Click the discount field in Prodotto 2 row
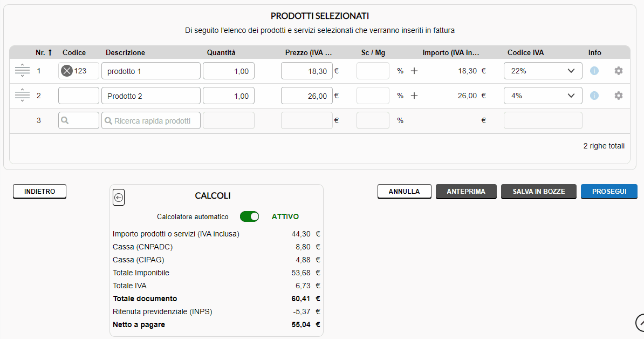This screenshot has height=339, width=644. 373,96
